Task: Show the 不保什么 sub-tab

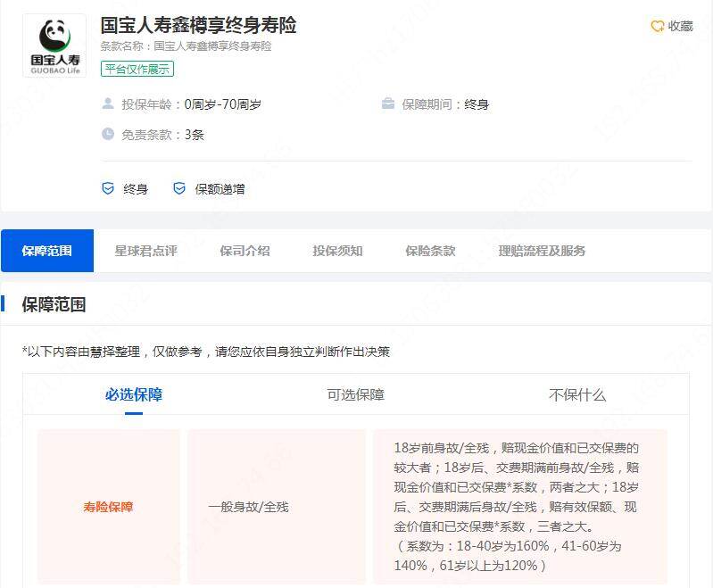Action: point(577,394)
